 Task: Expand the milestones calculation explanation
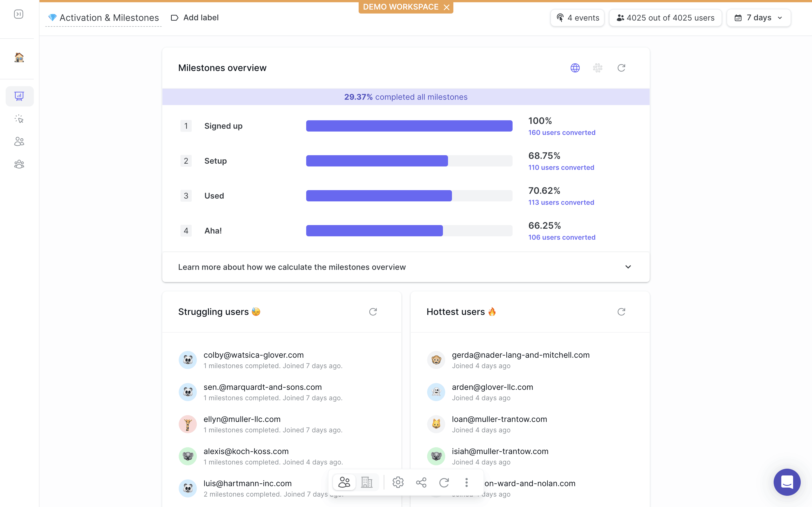tap(628, 267)
